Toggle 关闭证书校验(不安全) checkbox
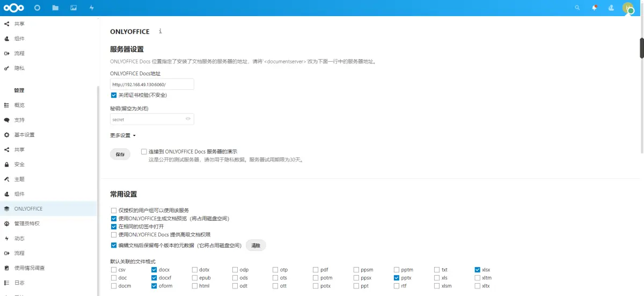Image resolution: width=644 pixels, height=296 pixels. 114,95
